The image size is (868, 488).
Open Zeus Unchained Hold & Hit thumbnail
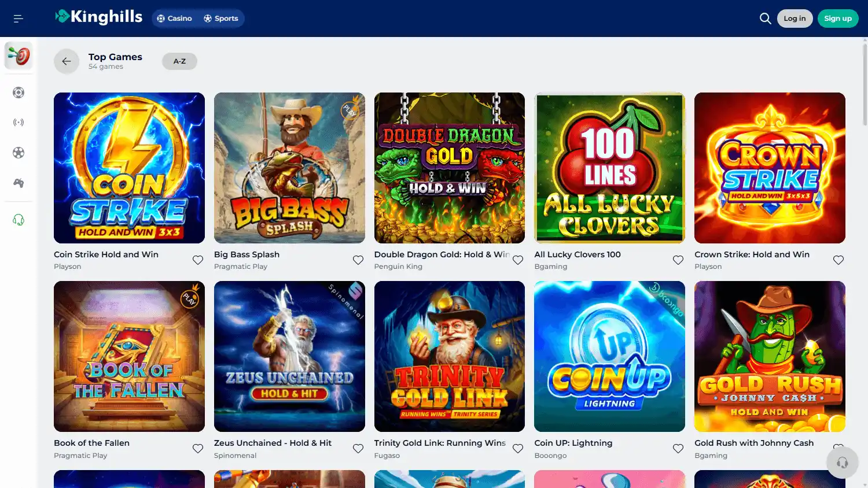click(289, 356)
